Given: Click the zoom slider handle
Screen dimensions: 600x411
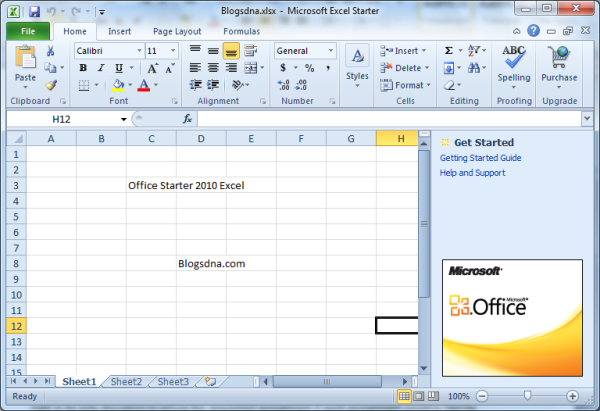Looking at the screenshot, I should pos(527,395).
